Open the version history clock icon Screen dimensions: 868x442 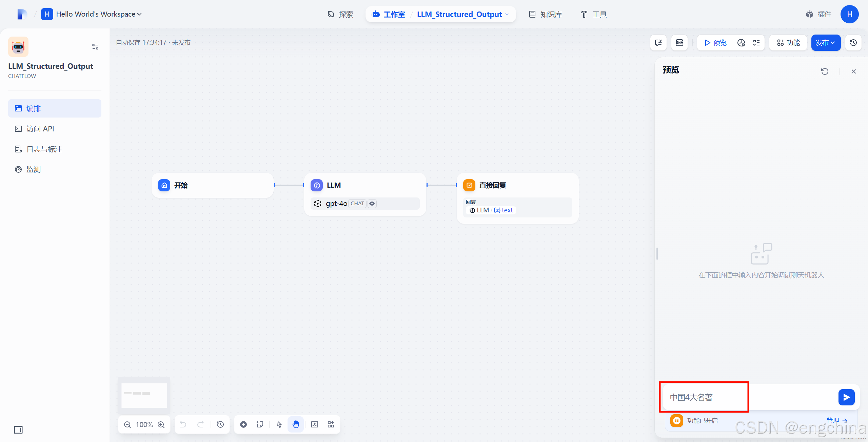click(853, 43)
